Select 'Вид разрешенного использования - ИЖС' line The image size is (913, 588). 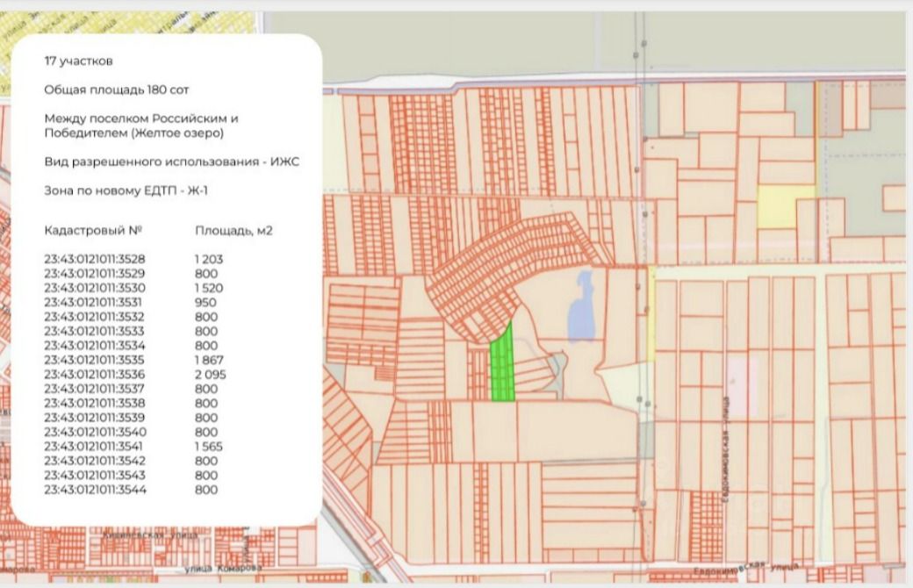172,161
